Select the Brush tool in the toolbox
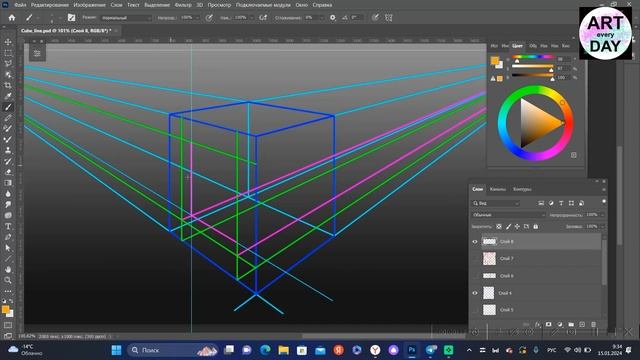This screenshot has width=640, height=360. (x=8, y=107)
